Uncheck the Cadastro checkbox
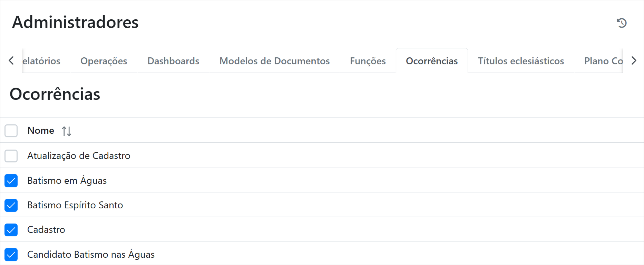This screenshot has width=644, height=265. pos(11,230)
